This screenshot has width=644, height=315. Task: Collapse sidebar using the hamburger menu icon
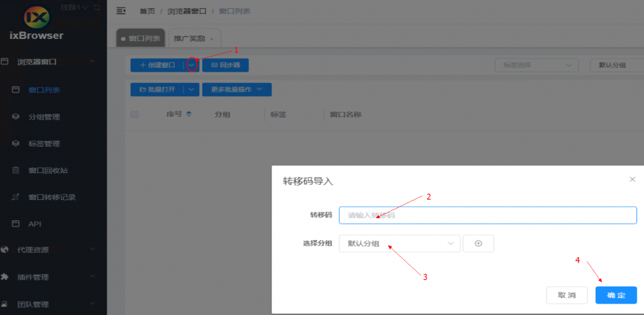(x=121, y=11)
